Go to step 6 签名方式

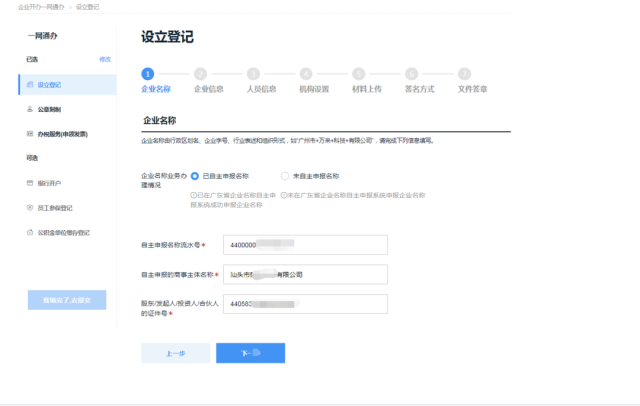[411, 74]
